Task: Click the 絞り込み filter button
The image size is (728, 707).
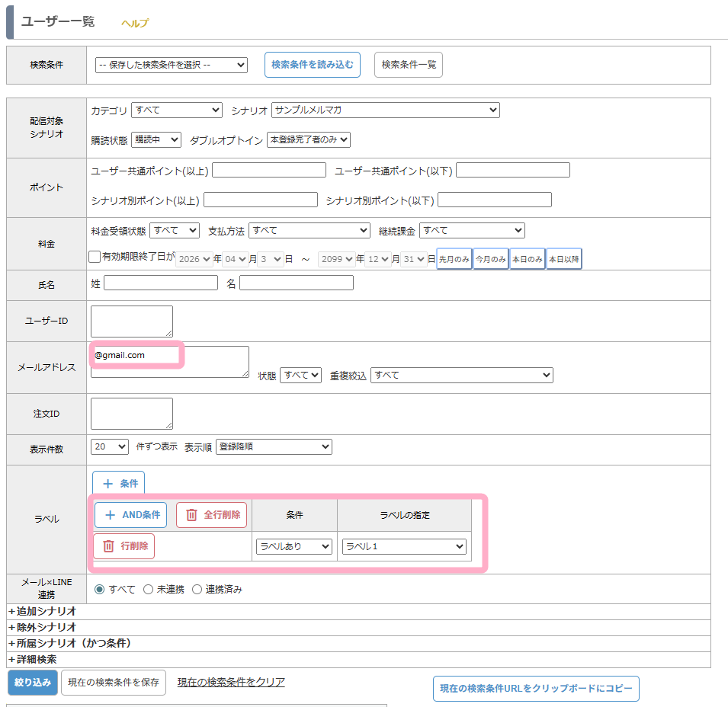Action: coord(32,683)
